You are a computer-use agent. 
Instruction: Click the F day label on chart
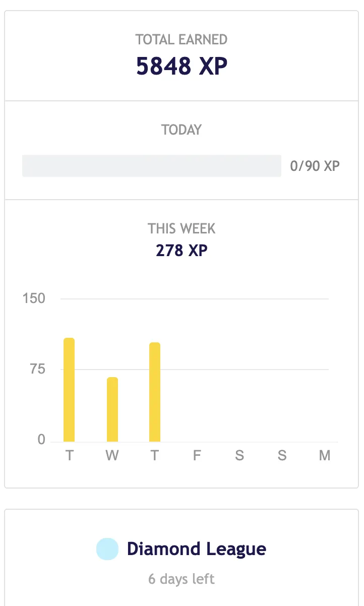click(x=197, y=456)
